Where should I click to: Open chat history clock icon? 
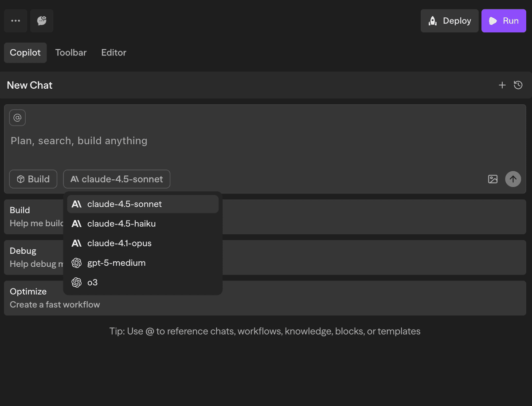click(x=518, y=85)
